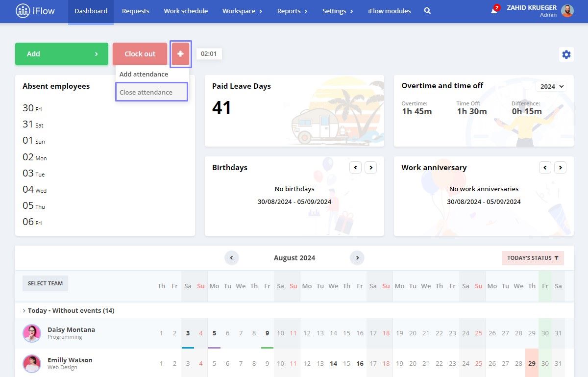Show previous birthdays period
Screen dimensions: 588x377
pyautogui.click(x=356, y=168)
